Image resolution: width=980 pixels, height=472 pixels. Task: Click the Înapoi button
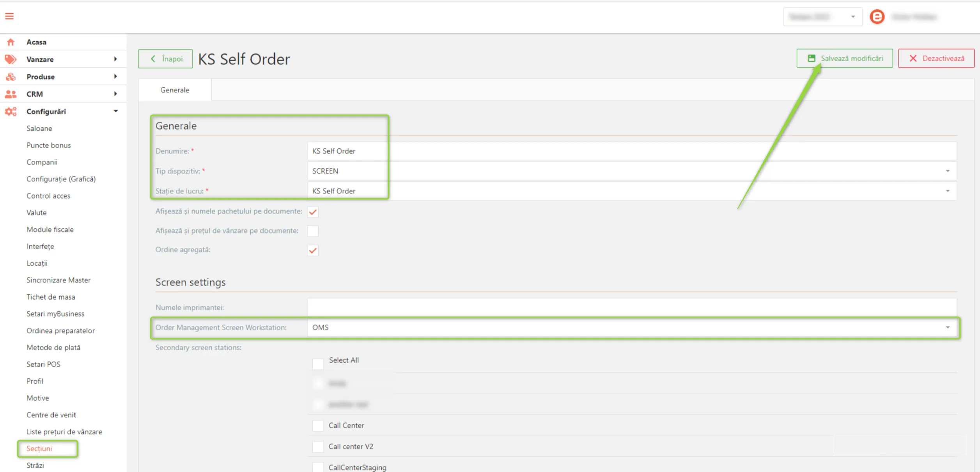[165, 59]
